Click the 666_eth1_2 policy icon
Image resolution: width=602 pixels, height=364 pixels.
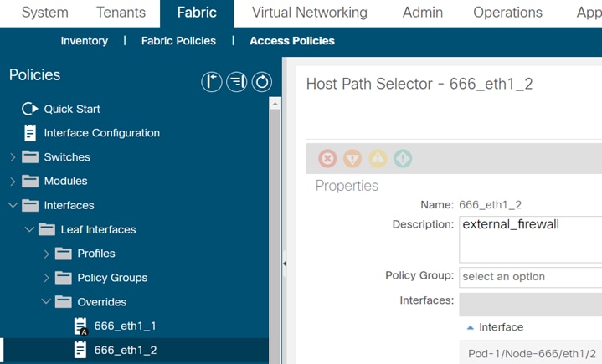(80, 350)
